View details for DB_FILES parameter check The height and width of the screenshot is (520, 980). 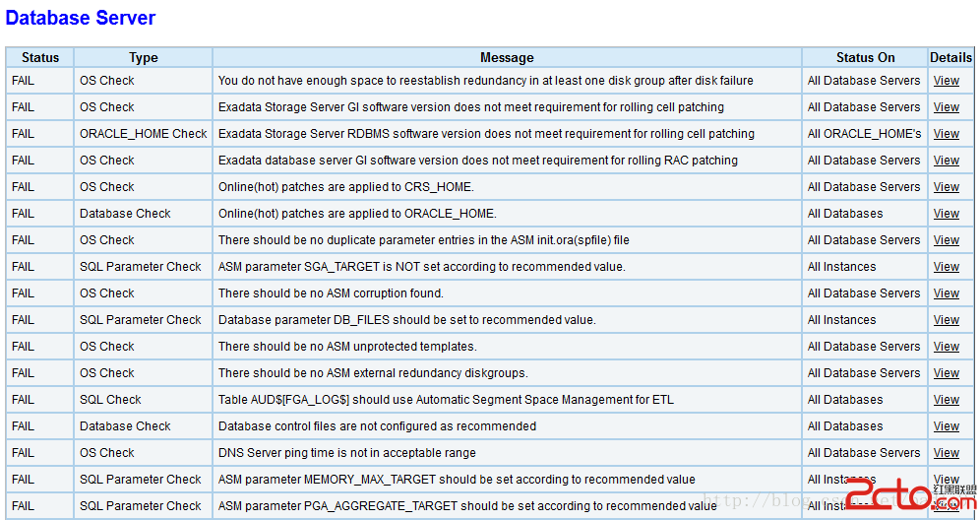[x=947, y=320]
